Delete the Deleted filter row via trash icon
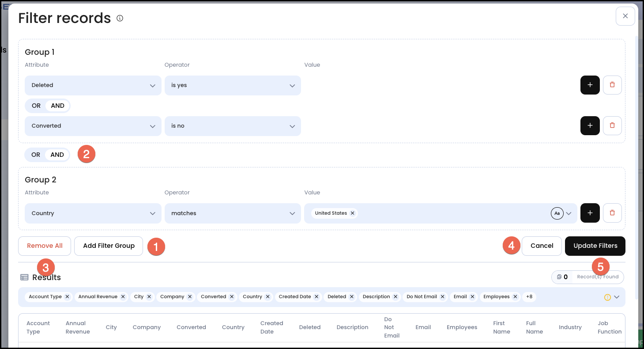This screenshot has width=644, height=349. (x=612, y=85)
